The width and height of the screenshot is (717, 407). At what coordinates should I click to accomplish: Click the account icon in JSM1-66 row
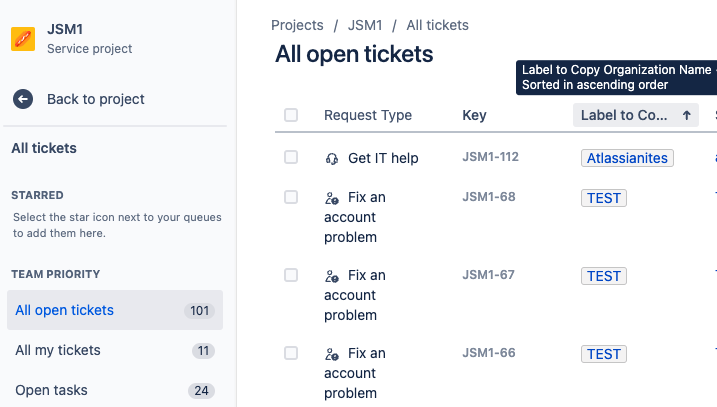click(332, 354)
